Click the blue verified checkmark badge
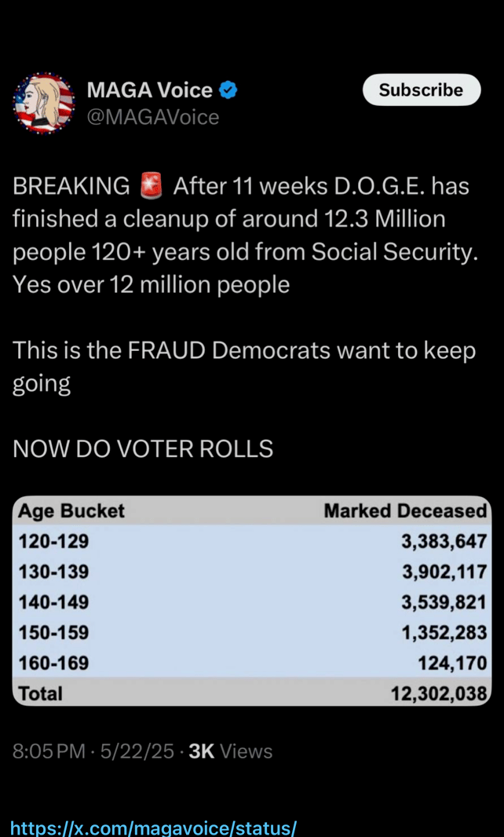504x837 pixels. (x=229, y=90)
